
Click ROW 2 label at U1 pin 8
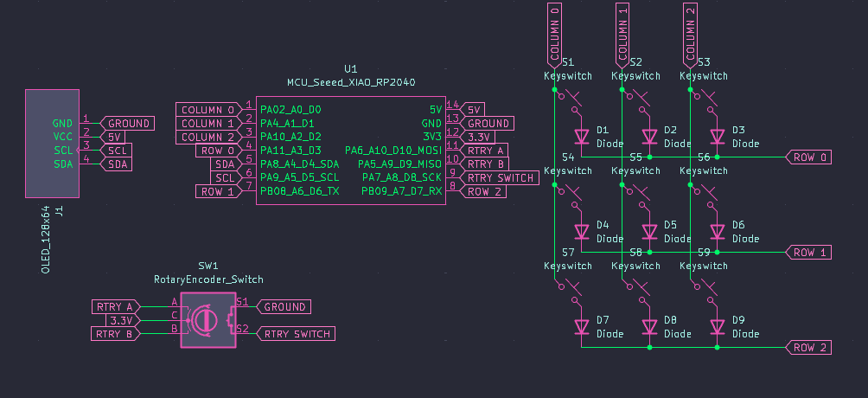(x=482, y=191)
